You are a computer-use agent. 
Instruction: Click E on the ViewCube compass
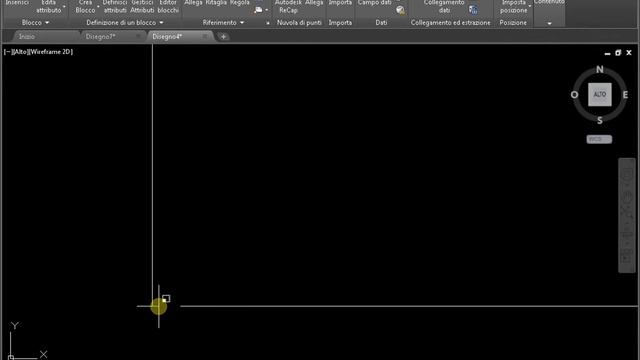tap(625, 95)
